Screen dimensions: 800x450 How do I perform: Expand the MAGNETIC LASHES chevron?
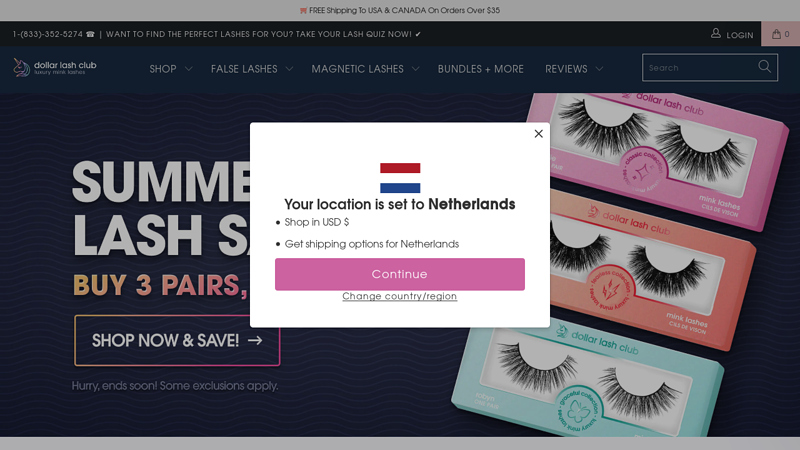[x=415, y=69]
